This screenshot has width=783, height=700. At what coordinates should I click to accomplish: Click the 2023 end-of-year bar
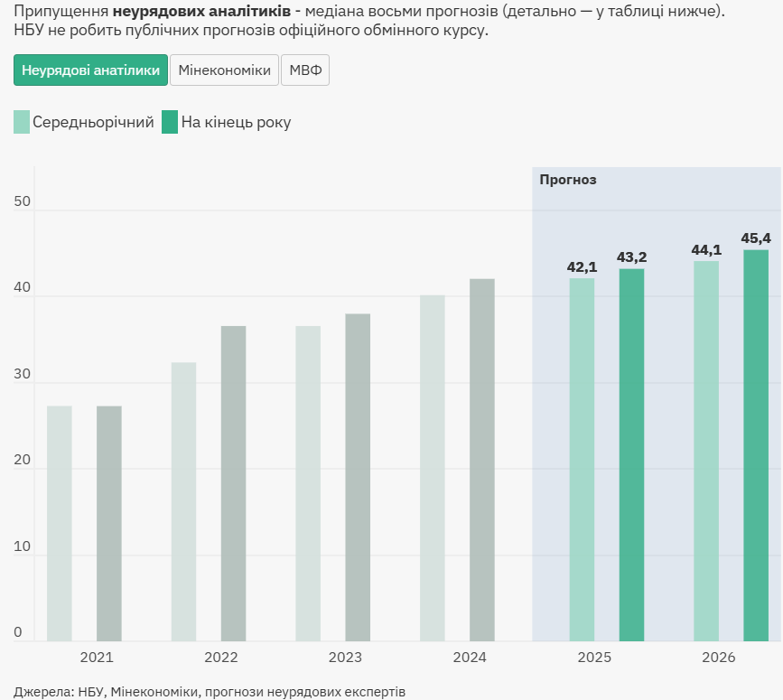click(358, 478)
